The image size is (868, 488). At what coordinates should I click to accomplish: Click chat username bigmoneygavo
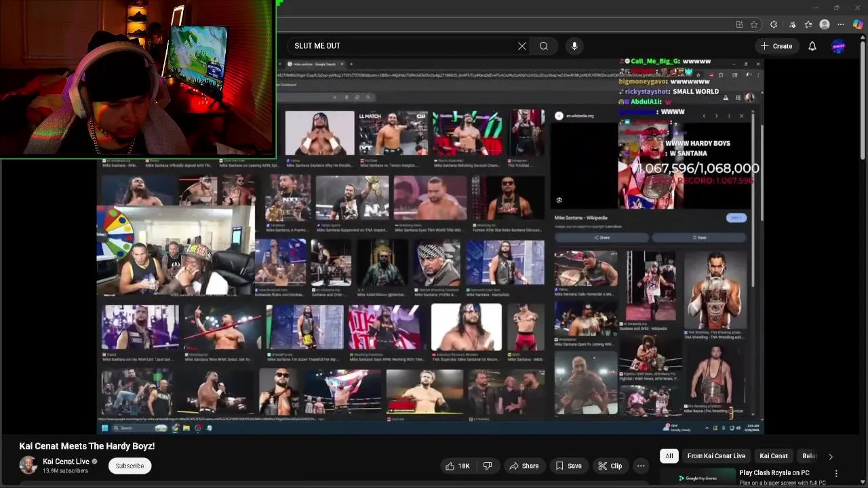coord(643,81)
